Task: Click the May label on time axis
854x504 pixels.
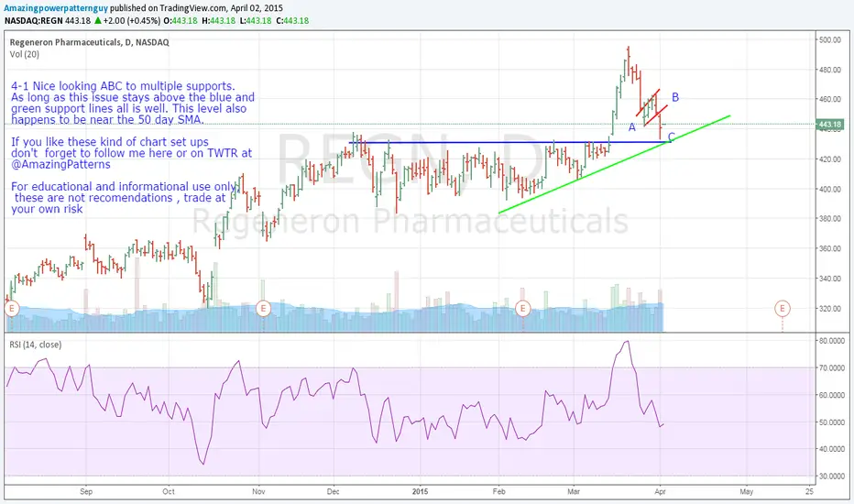Action: pyautogui.click(x=746, y=491)
